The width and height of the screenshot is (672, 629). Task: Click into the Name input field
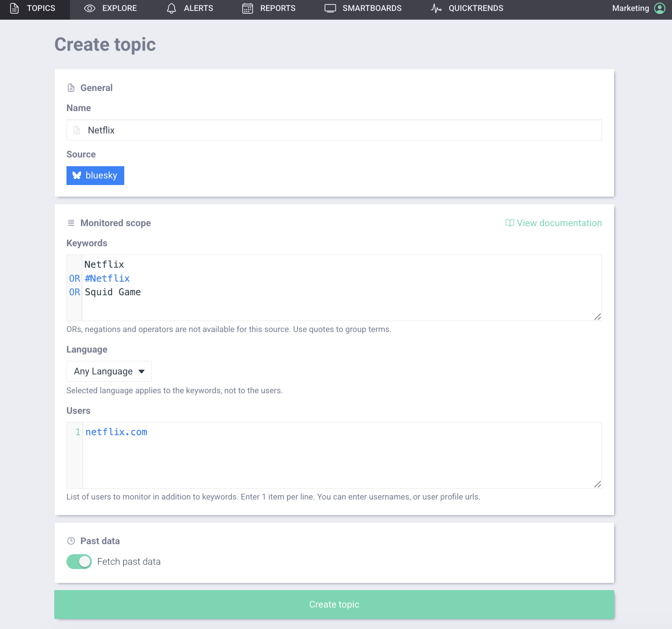point(334,130)
